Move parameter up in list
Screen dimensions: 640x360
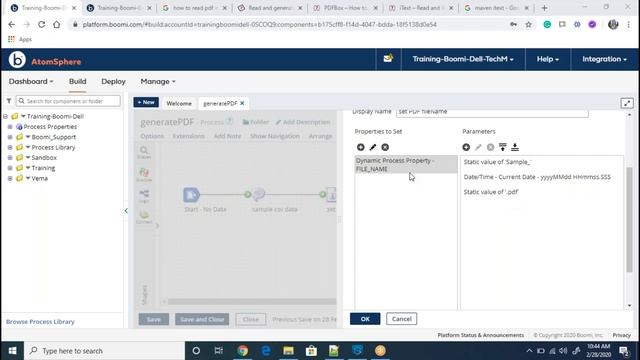coord(503,147)
